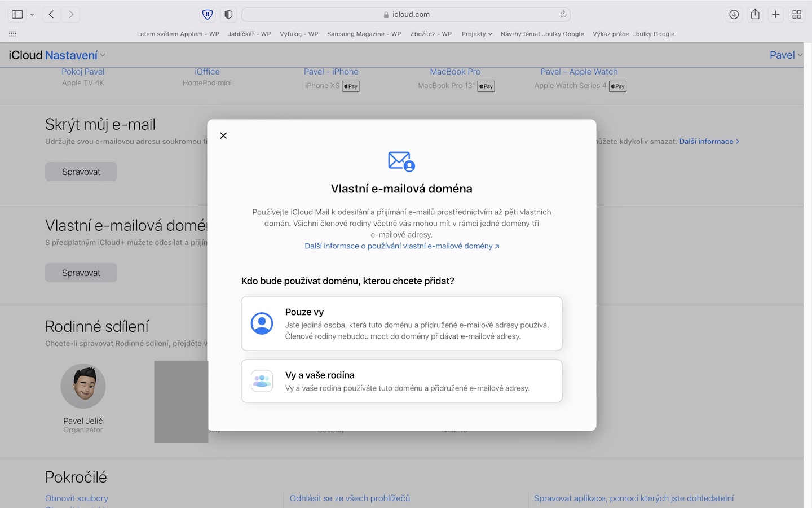
Task: Open privacy report shield icon
Action: [228, 15]
